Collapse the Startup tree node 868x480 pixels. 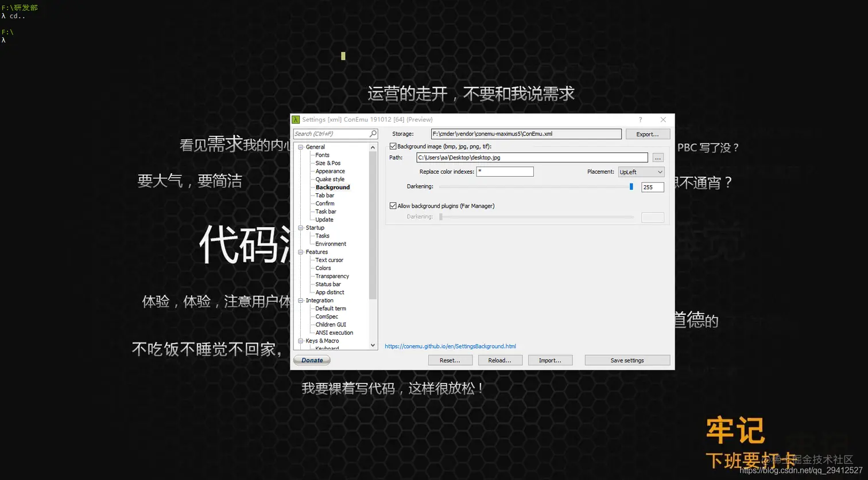(x=300, y=228)
